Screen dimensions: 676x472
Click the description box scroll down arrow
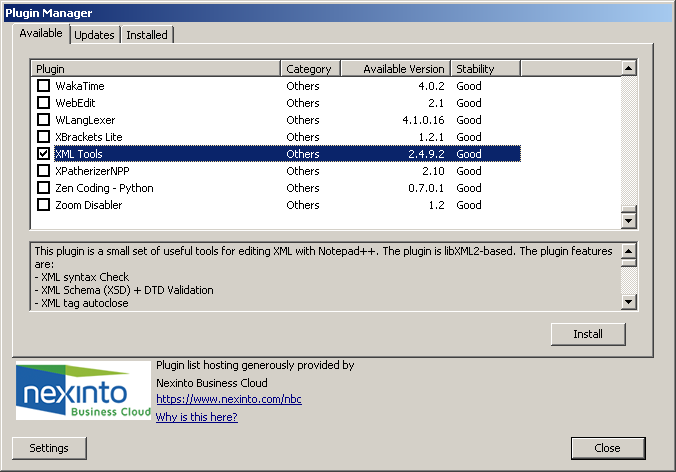tap(629, 302)
